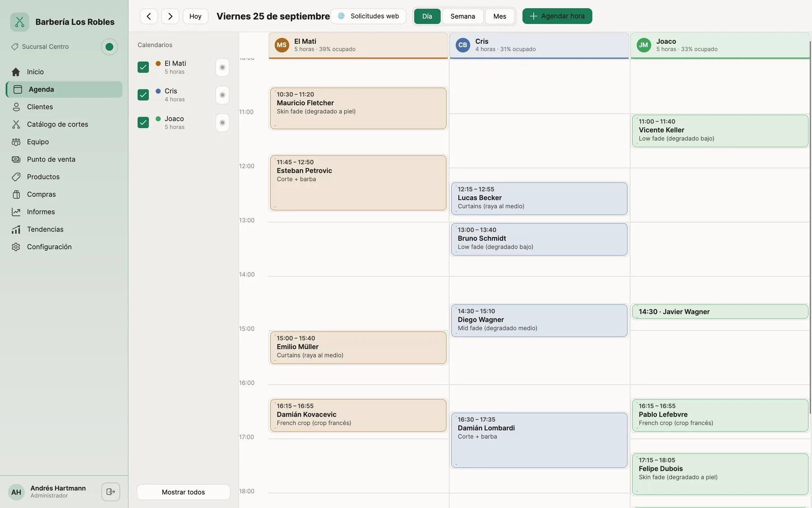The width and height of the screenshot is (812, 508).
Task: Click the blue Cris color dot
Action: (x=158, y=91)
